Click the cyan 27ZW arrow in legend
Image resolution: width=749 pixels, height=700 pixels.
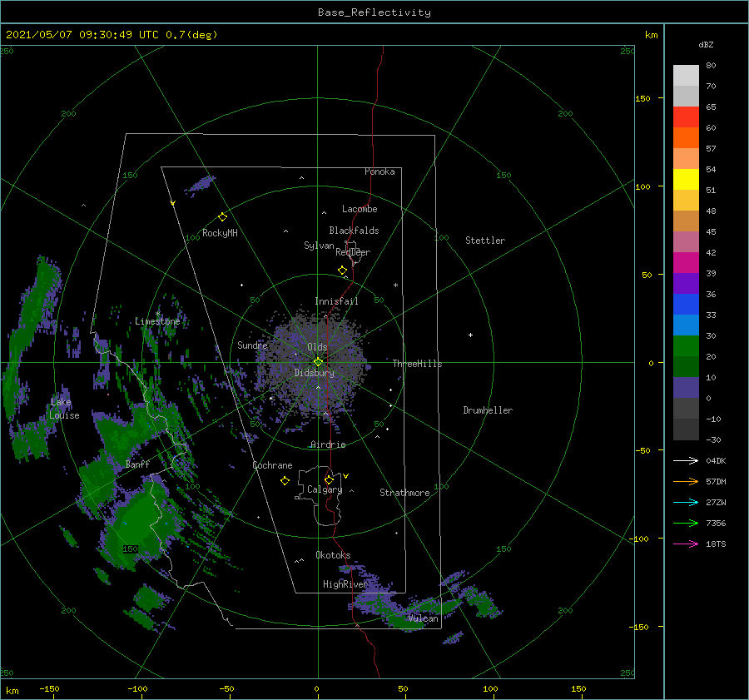pyautogui.click(x=686, y=502)
